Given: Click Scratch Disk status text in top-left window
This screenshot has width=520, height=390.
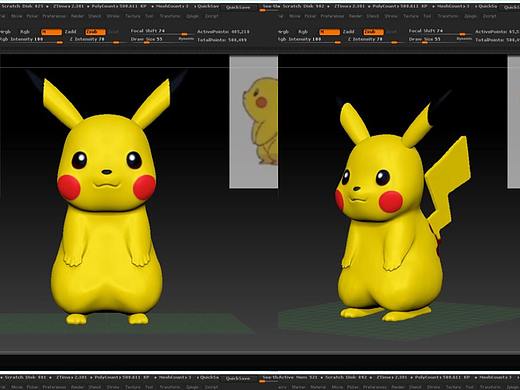Looking at the screenshot, I should click(22, 7).
